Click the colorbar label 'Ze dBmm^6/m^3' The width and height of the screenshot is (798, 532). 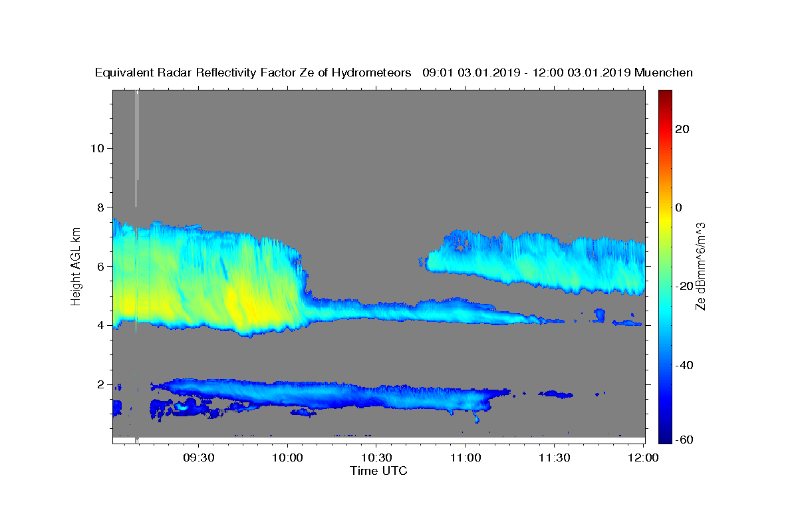(700, 266)
